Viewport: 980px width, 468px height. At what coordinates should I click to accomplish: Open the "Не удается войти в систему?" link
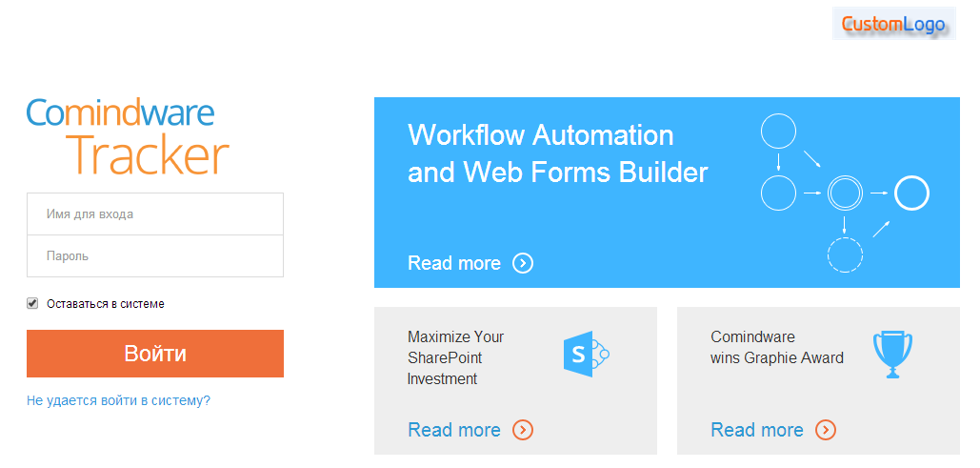click(x=119, y=400)
